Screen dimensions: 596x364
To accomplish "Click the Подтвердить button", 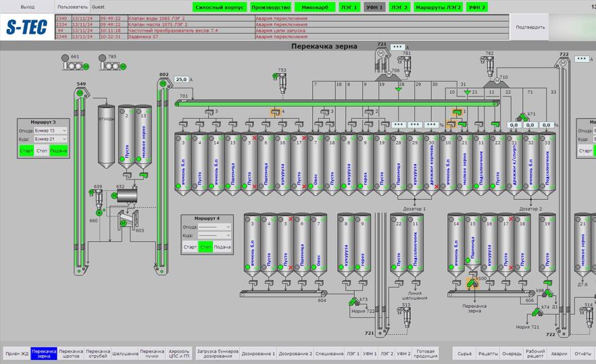I will [530, 27].
